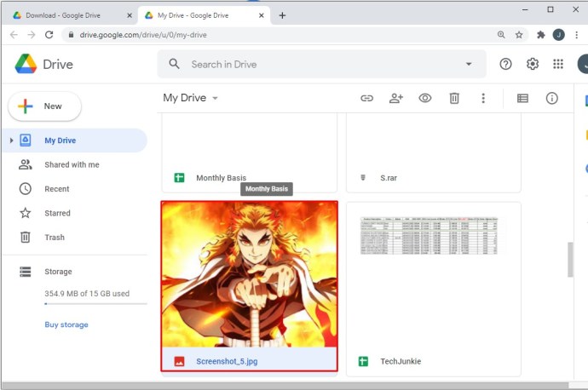Click the Monthly Basis file name
588x390 pixels.
click(x=222, y=178)
